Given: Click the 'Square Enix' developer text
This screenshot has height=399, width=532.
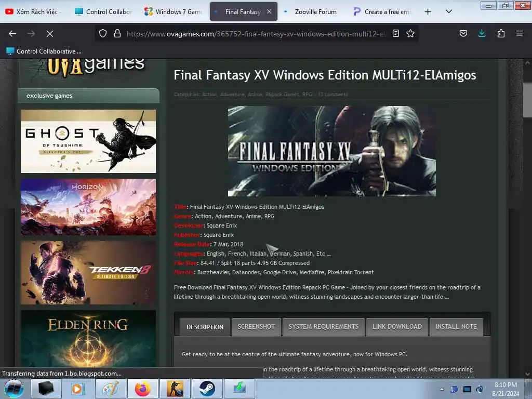Looking at the screenshot, I should pyautogui.click(x=222, y=225).
